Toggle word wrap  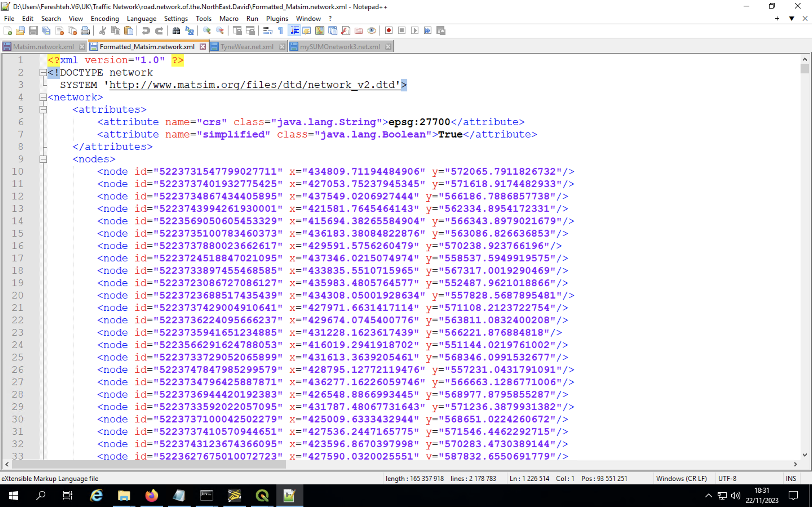(267, 30)
